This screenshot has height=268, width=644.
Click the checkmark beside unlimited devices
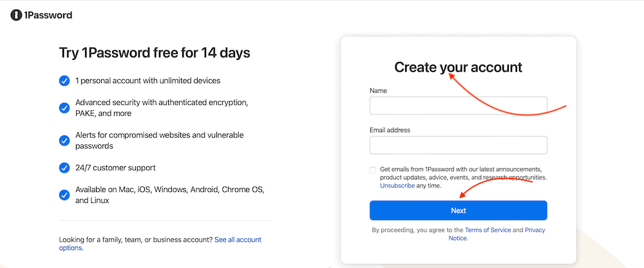point(64,81)
